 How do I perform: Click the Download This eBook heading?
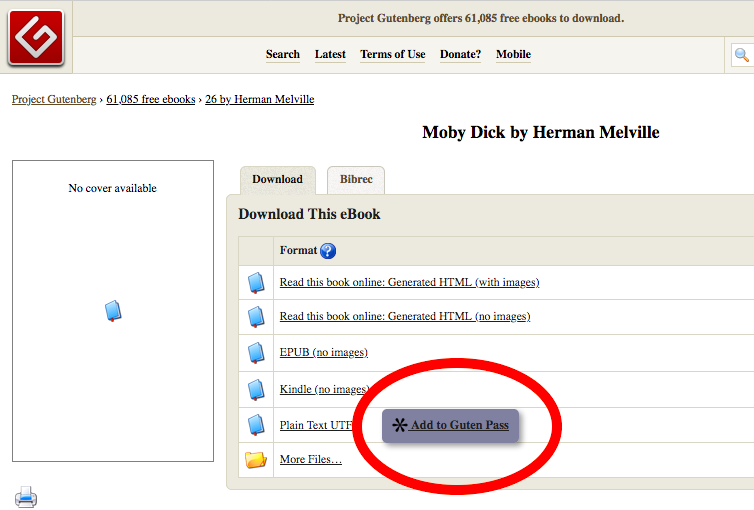[309, 214]
